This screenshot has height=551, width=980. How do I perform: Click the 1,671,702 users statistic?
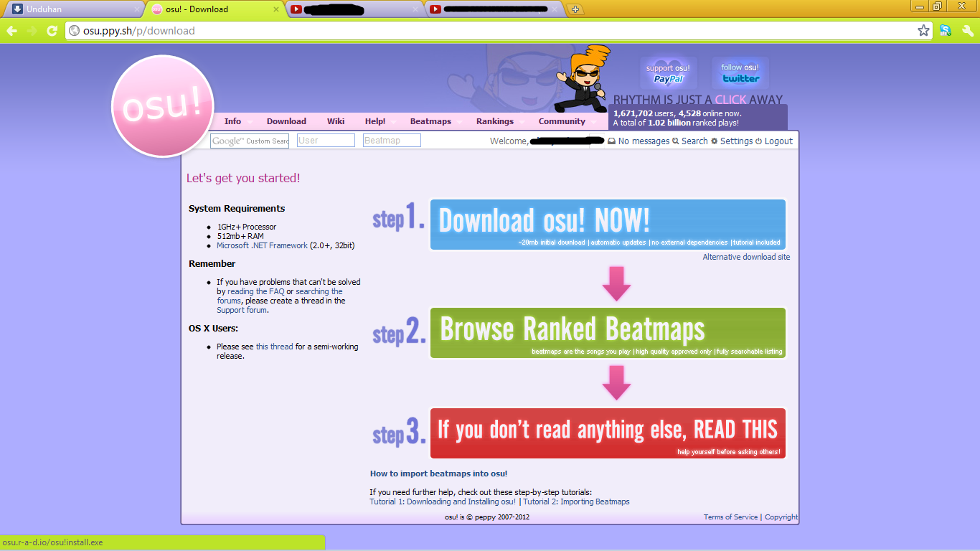(643, 113)
